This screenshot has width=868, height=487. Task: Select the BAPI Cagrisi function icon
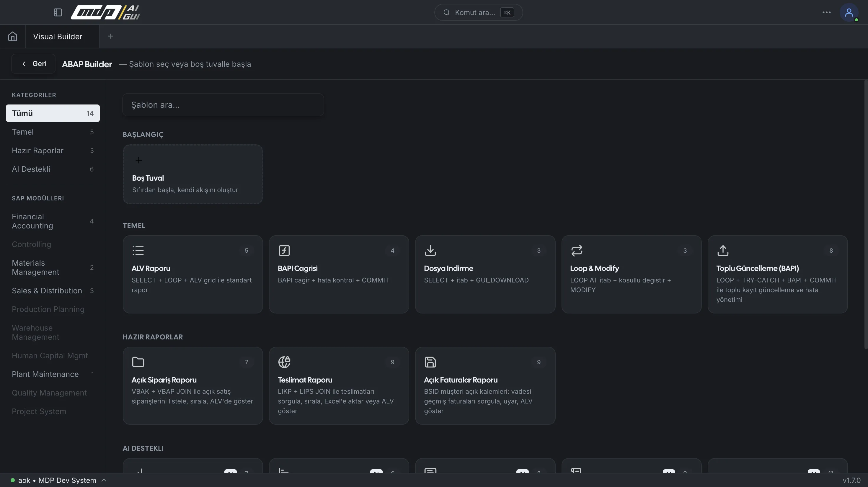point(284,250)
